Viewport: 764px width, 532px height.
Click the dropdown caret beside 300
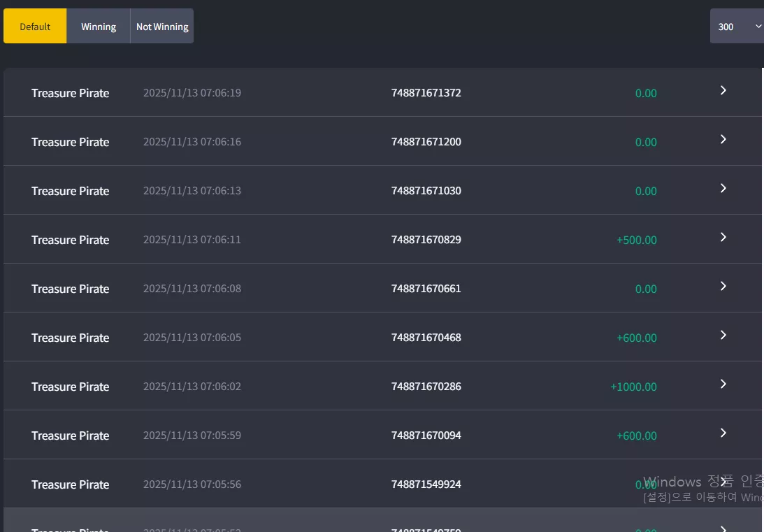(758, 27)
